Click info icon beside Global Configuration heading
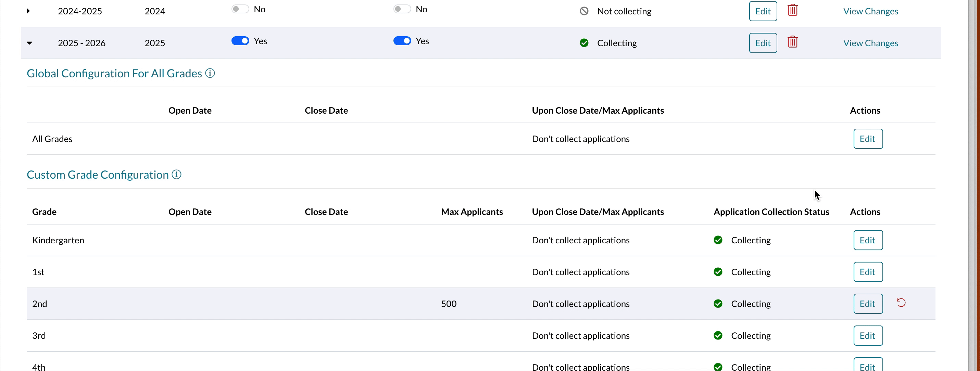This screenshot has width=980, height=371. point(210,73)
